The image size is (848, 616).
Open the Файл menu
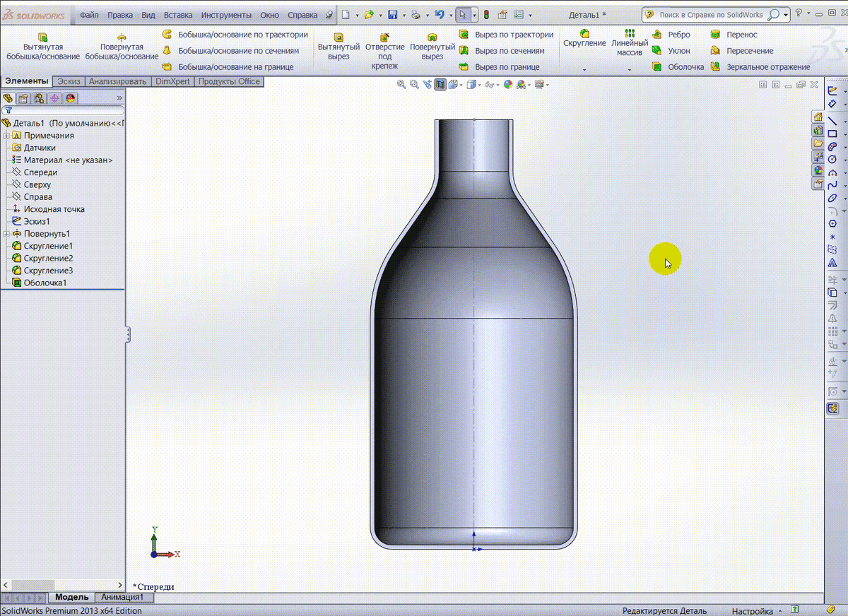(89, 15)
